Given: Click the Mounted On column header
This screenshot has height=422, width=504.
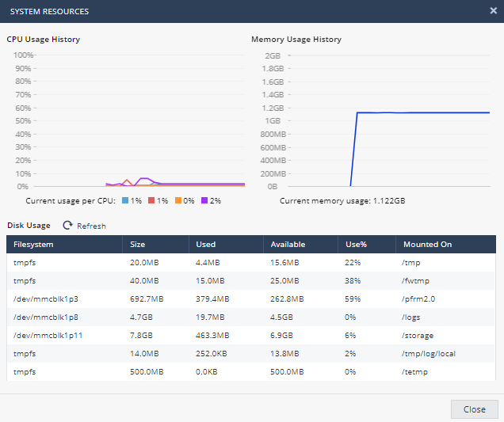Looking at the screenshot, I should 427,245.
